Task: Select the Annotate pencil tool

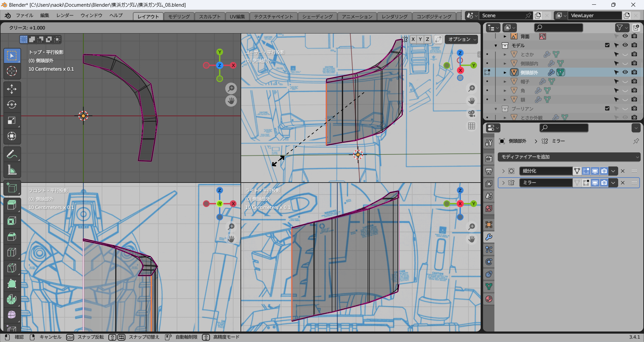Action: pos(12,154)
